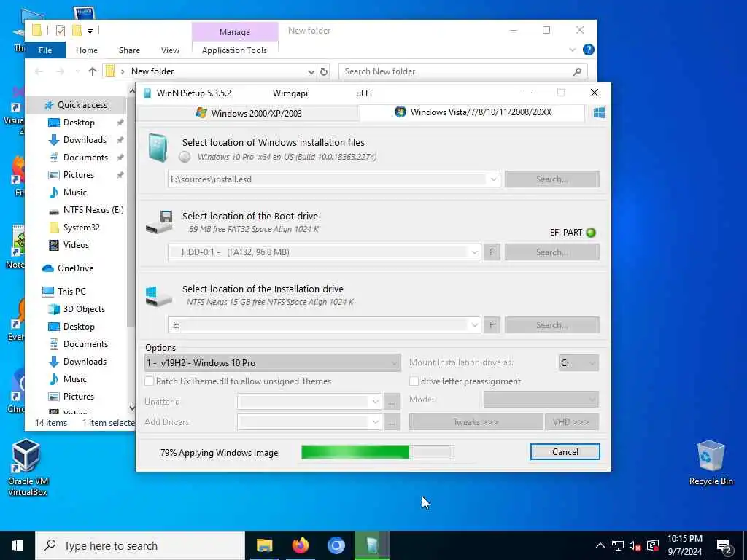Open the install.esd path dropdown
747x560 pixels.
pyautogui.click(x=494, y=179)
